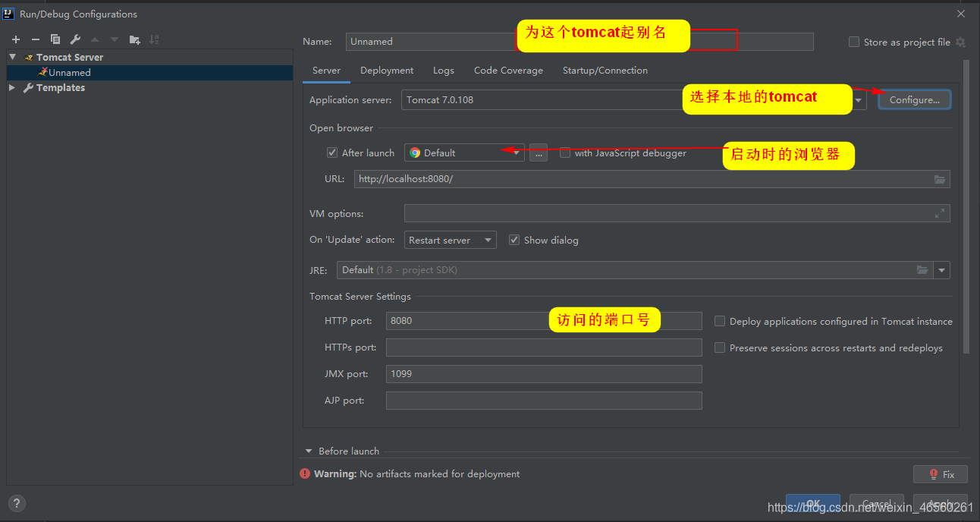This screenshot has height=522, width=980.
Task: Move the configuration up with the arrow
Action: [95, 39]
